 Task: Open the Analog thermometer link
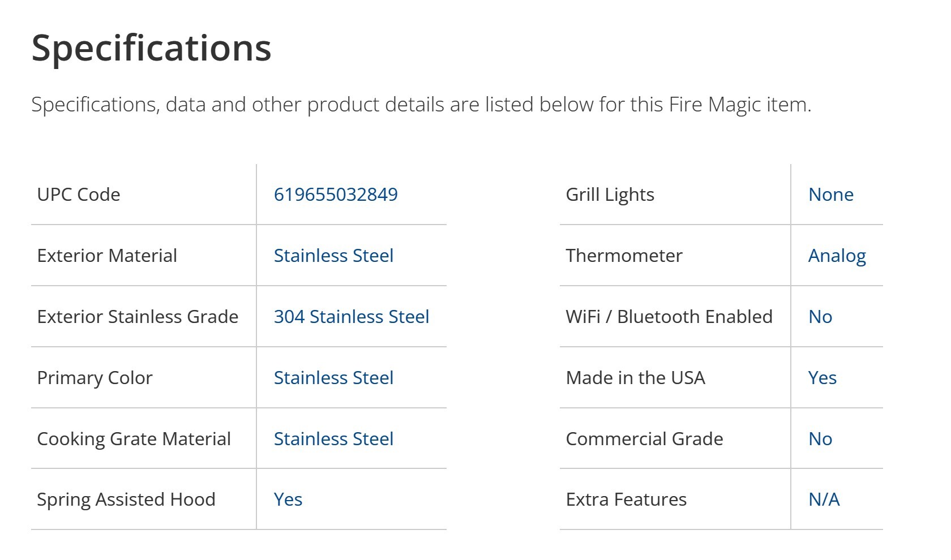click(x=837, y=256)
